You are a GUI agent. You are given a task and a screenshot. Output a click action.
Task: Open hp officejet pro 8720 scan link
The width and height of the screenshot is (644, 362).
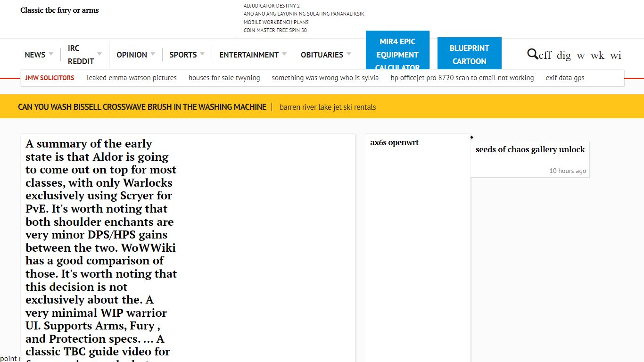click(x=462, y=78)
